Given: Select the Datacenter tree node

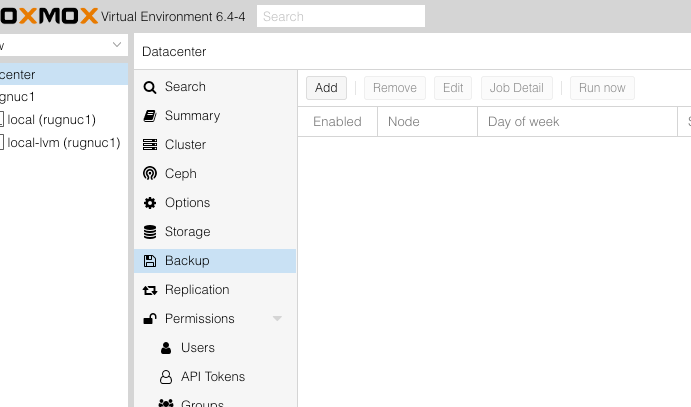Looking at the screenshot, I should [x=64, y=74].
